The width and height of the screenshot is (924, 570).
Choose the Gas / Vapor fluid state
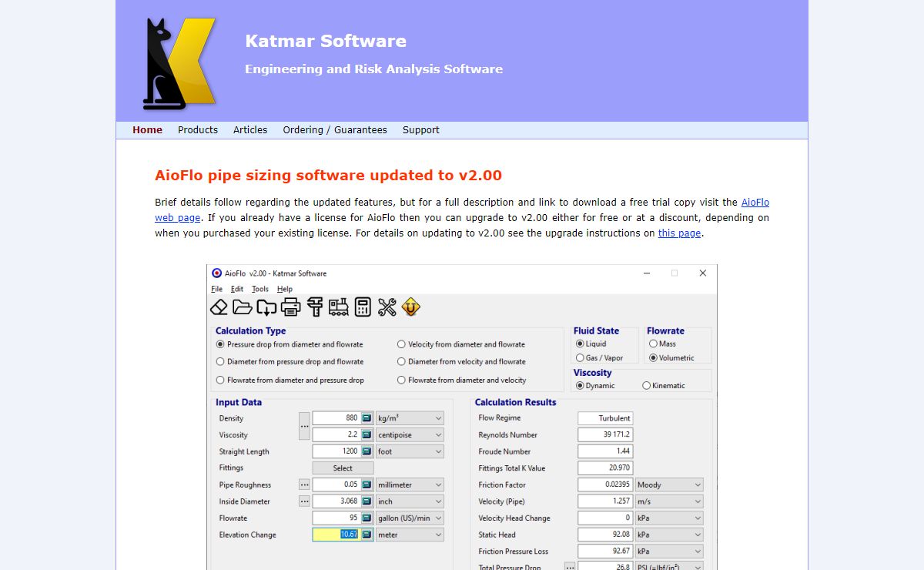point(599,357)
